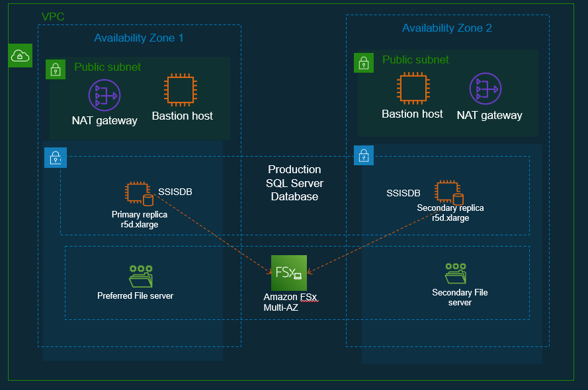Select the NAT gateway icon in Availability Zone 2
The image size is (588, 390).
[485, 89]
